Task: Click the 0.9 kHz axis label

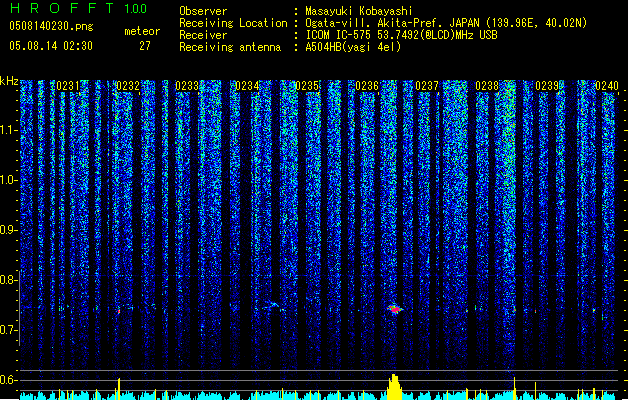Action: [8, 230]
